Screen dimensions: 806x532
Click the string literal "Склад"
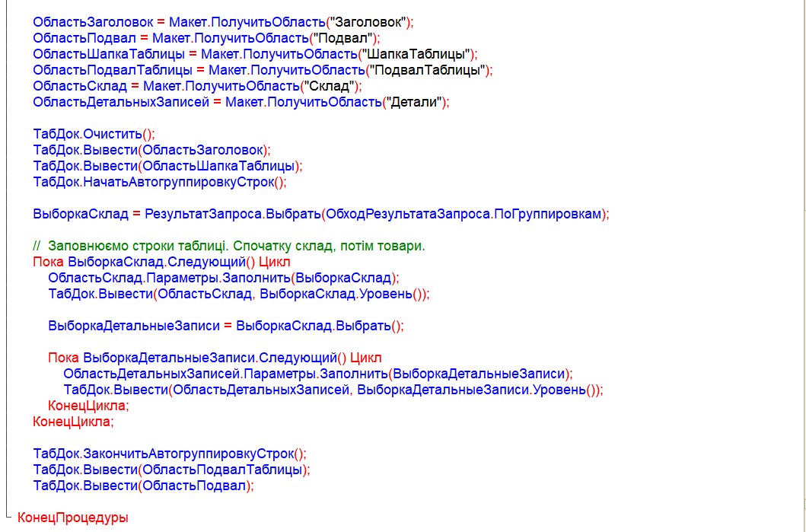(329, 86)
